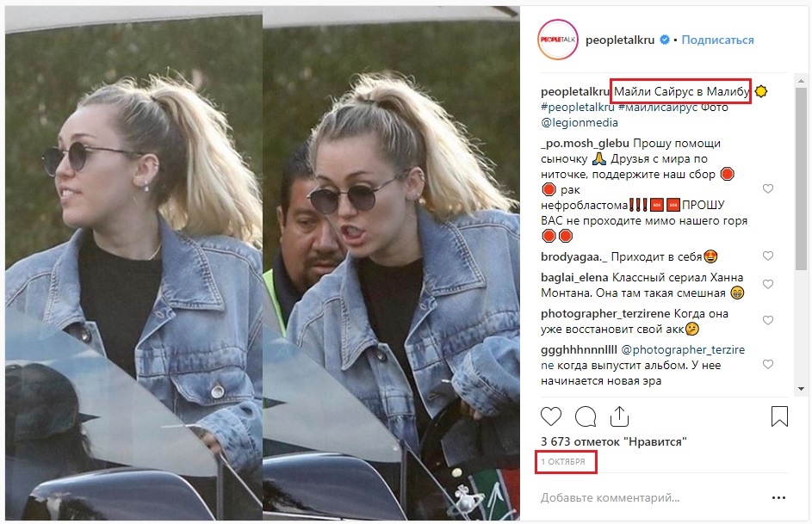Open the peopletalkru profile avatar
The width and height of the screenshot is (812, 524).
[558, 40]
